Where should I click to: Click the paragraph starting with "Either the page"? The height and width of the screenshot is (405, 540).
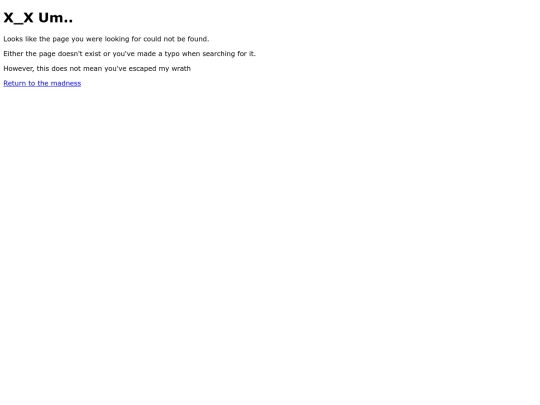(129, 54)
